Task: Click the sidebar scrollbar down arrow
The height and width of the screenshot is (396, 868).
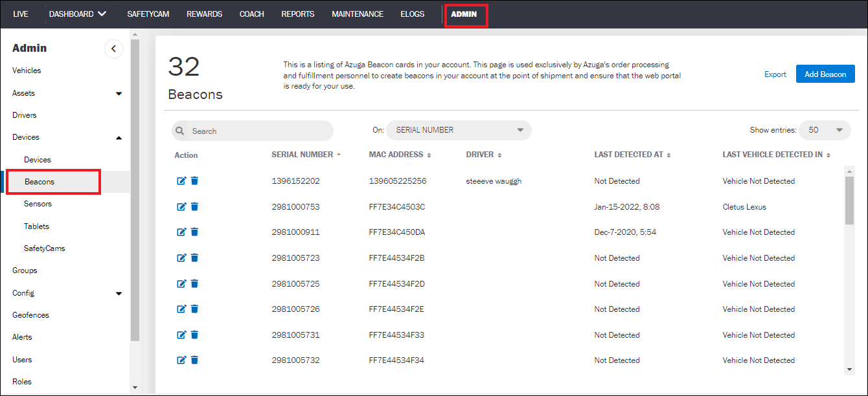Action: click(x=135, y=388)
